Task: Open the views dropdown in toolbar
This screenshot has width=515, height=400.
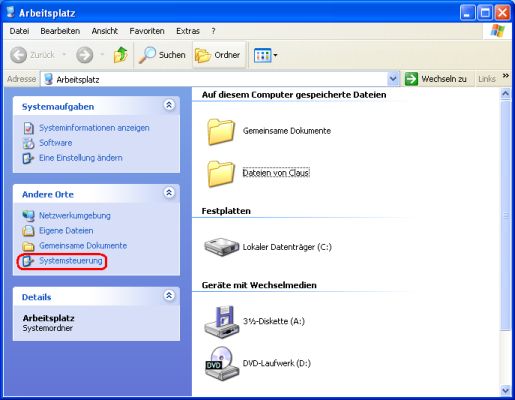Action: coord(265,55)
